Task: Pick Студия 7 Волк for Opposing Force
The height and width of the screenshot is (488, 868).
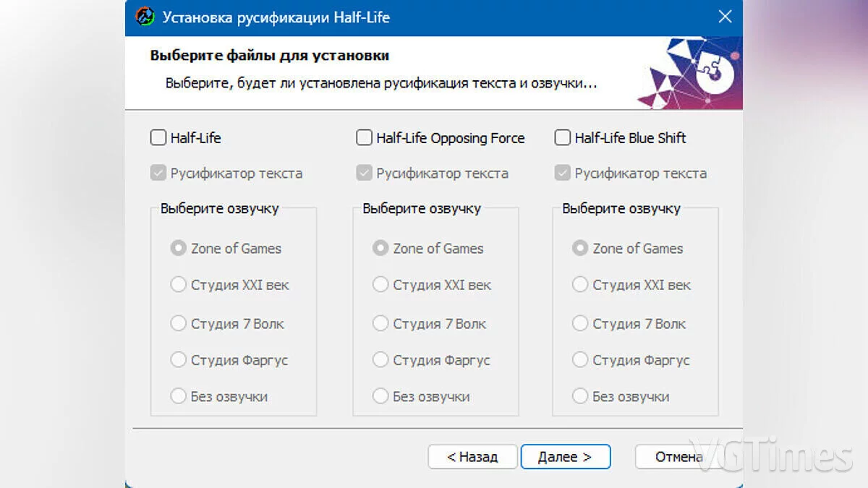Action: pyautogui.click(x=380, y=323)
